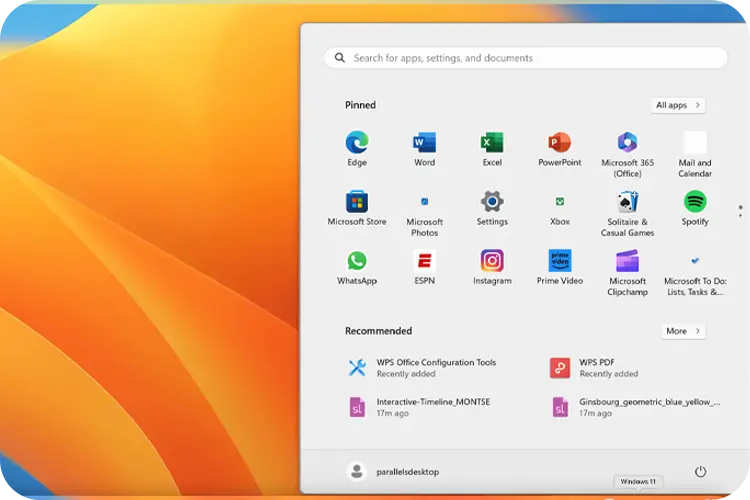Launch the Word app
750x500 pixels.
(x=424, y=143)
